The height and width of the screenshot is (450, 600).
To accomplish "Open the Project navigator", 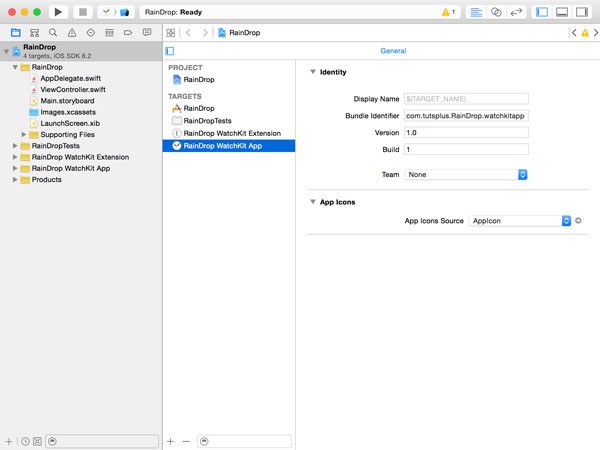I will (x=16, y=33).
